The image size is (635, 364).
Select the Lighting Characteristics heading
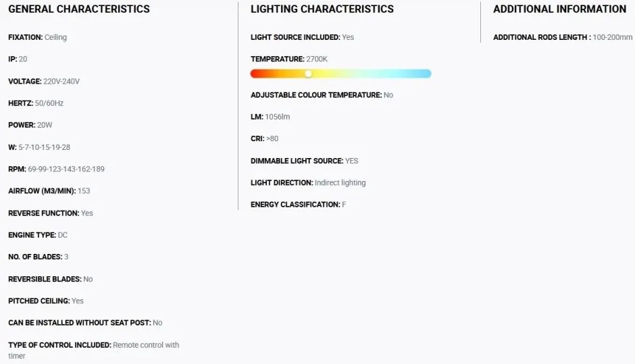pos(322,9)
